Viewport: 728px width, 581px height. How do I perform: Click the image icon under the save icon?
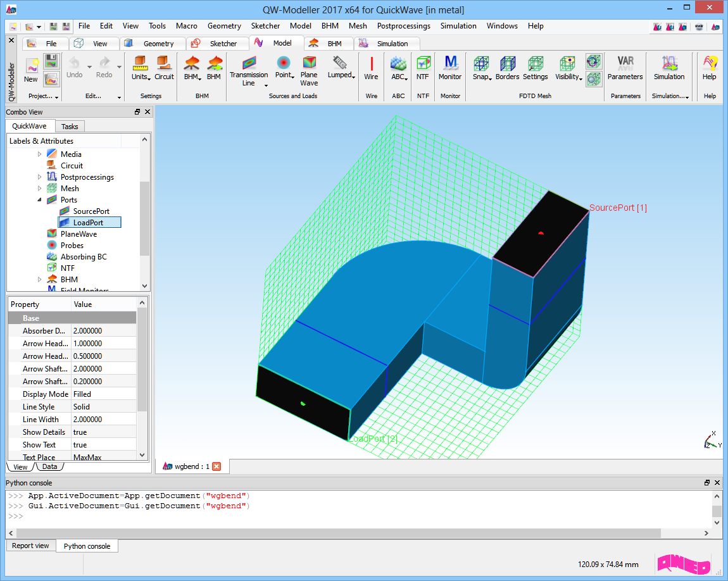[51, 79]
